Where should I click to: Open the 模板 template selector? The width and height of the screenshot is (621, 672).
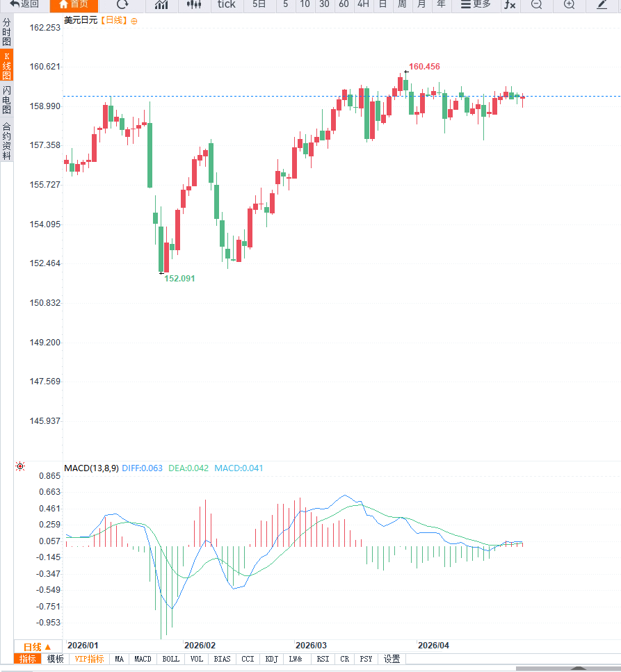click(x=56, y=659)
